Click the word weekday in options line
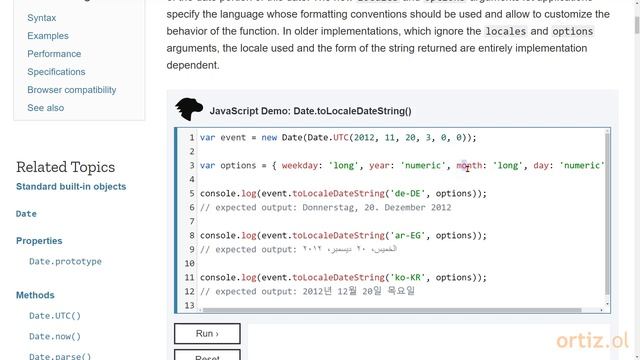The image size is (640, 360). tap(300, 165)
